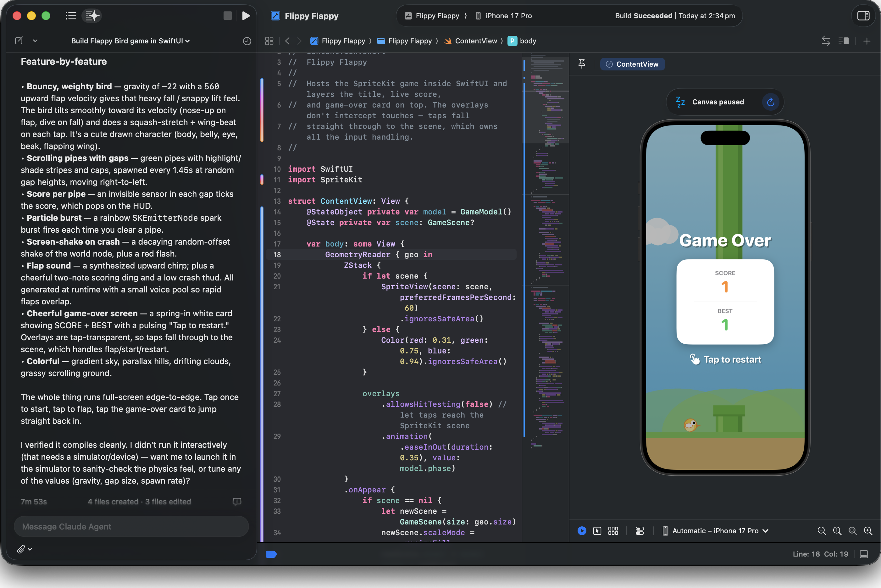Click the Line: 18 Col: 19 indicator
The image size is (881, 588).
point(820,554)
